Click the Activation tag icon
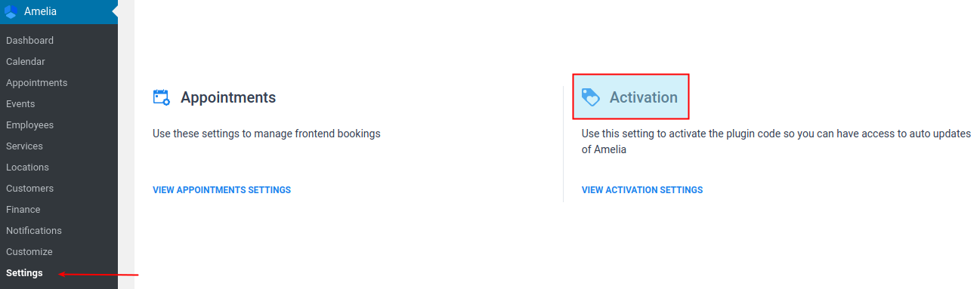The image size is (980, 289). pyautogui.click(x=590, y=97)
